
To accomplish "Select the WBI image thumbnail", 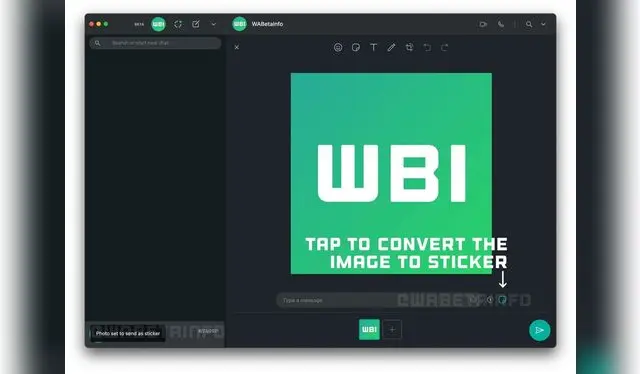I will pyautogui.click(x=369, y=329).
